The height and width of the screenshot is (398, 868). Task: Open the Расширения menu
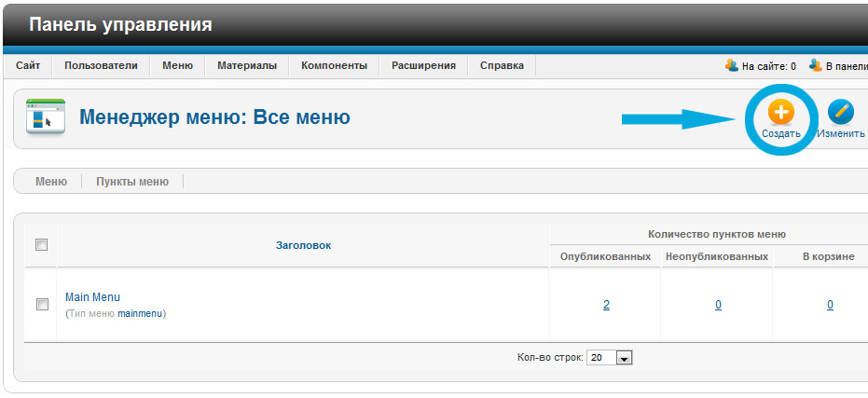pyautogui.click(x=423, y=66)
